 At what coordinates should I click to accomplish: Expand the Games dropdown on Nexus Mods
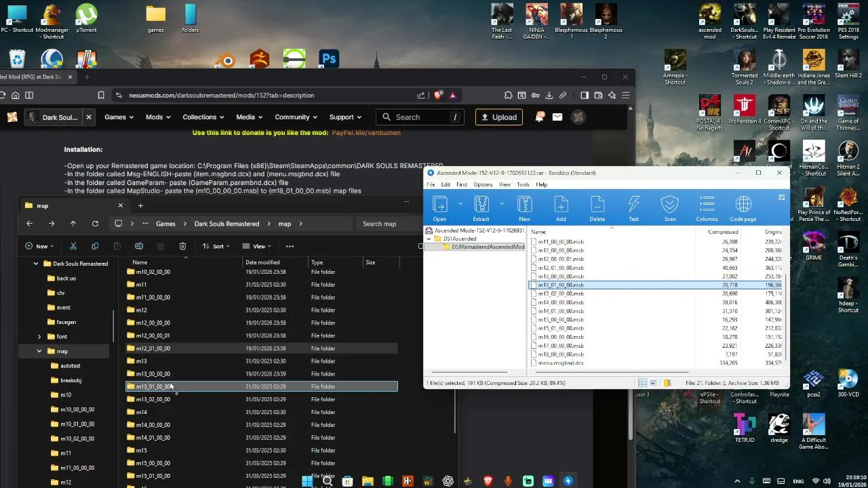tap(119, 117)
